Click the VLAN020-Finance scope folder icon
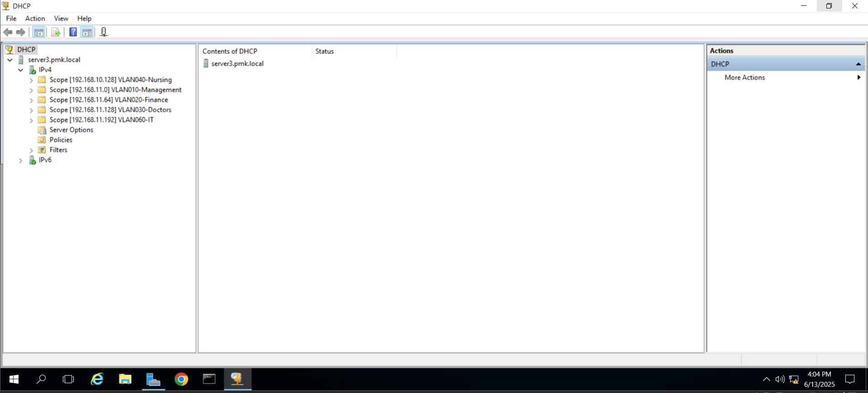The width and height of the screenshot is (868, 393). (42, 100)
